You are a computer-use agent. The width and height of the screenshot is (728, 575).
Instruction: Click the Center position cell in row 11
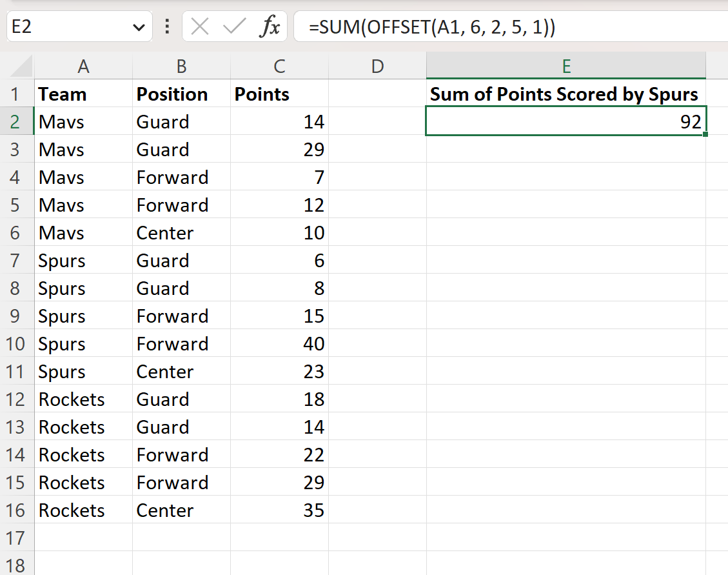pyautogui.click(x=181, y=372)
